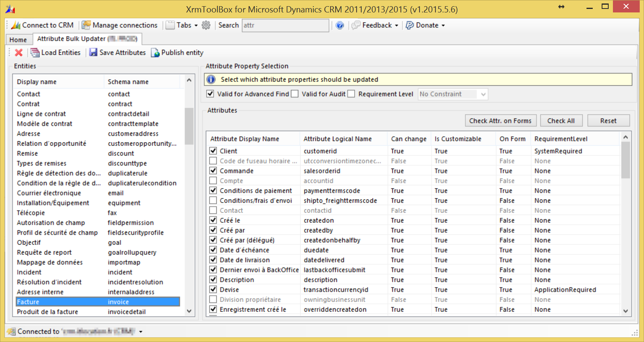Click the Save Attributes label
Image resolution: width=644 pixels, height=342 pixels.
pyautogui.click(x=123, y=52)
